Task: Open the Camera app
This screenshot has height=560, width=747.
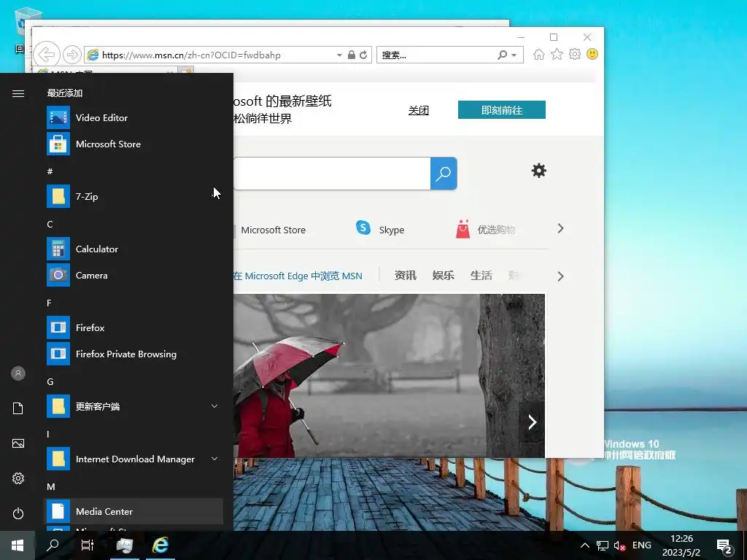Action: click(x=133, y=275)
